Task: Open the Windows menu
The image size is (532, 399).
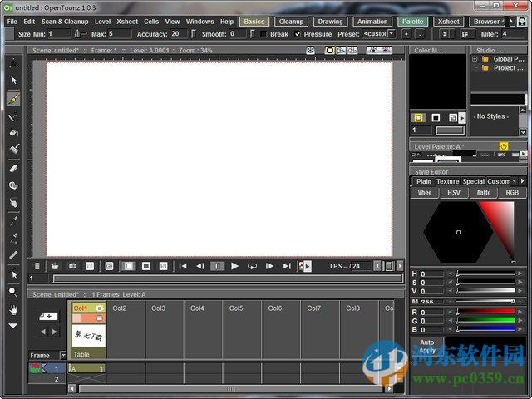Action: [x=199, y=22]
